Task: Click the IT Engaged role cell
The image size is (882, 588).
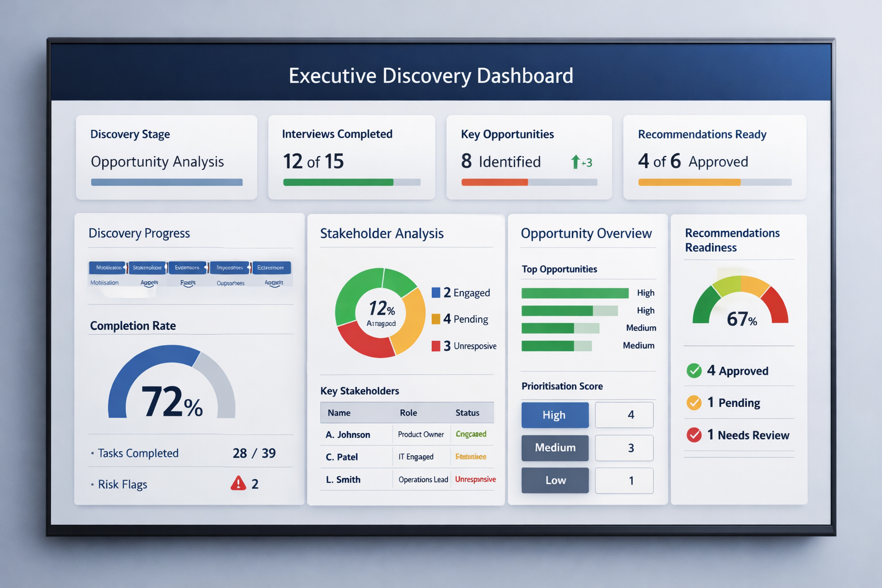Action: (416, 457)
